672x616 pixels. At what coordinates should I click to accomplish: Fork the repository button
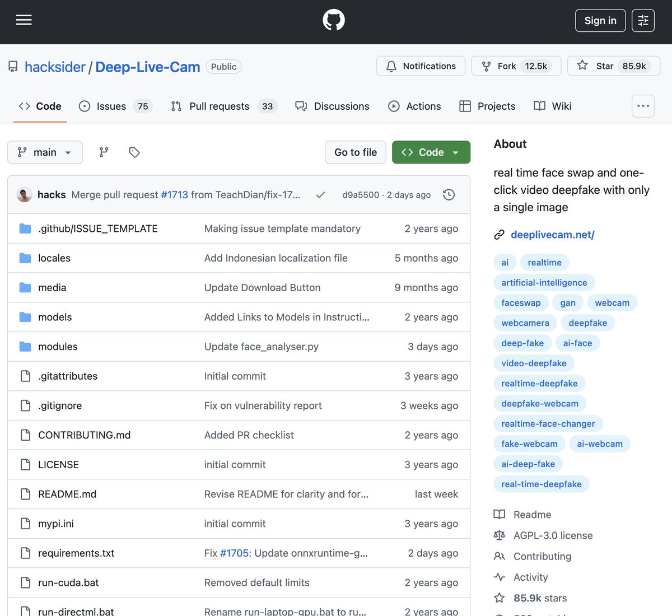516,66
